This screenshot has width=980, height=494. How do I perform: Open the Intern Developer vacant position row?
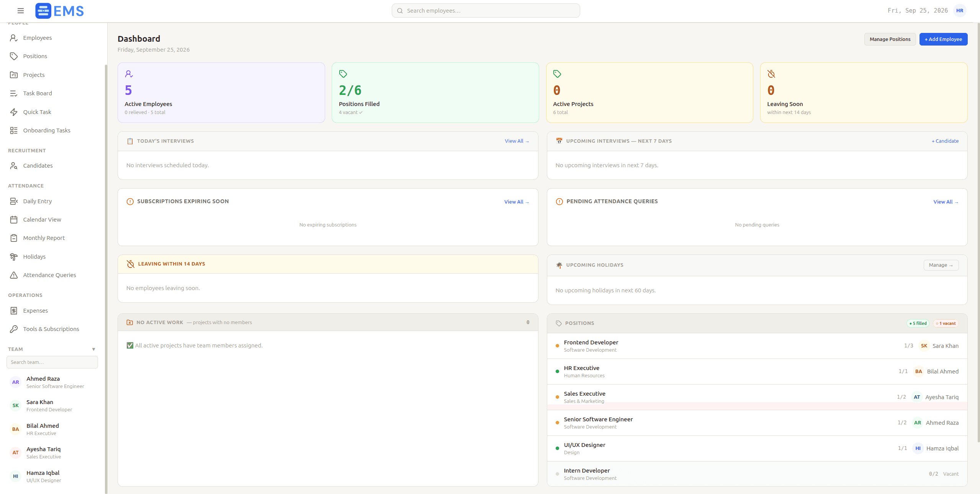click(757, 474)
